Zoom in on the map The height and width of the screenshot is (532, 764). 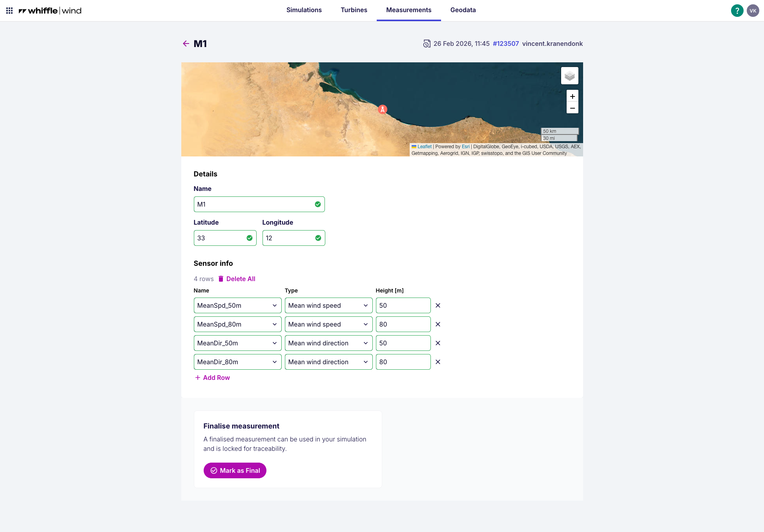pyautogui.click(x=573, y=96)
